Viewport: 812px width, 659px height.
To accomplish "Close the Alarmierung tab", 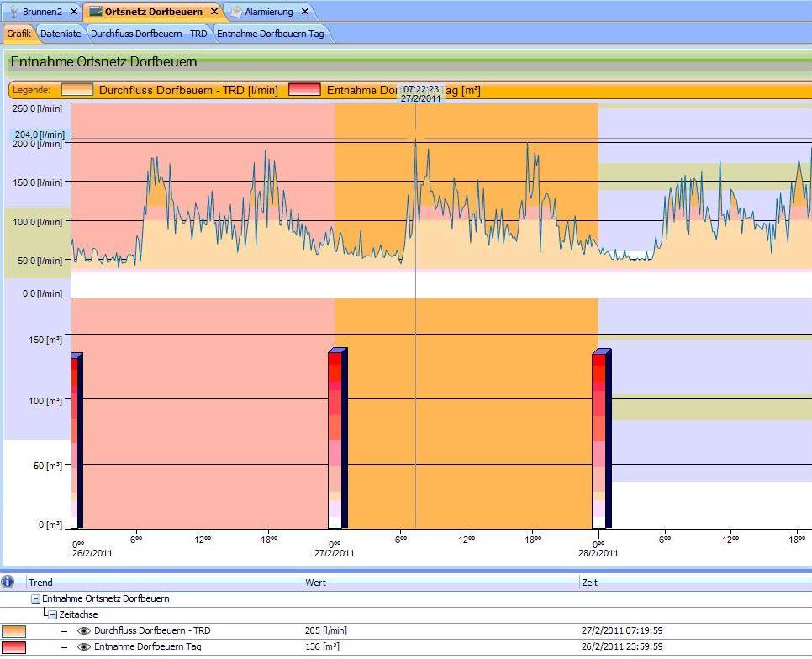I will coord(304,12).
